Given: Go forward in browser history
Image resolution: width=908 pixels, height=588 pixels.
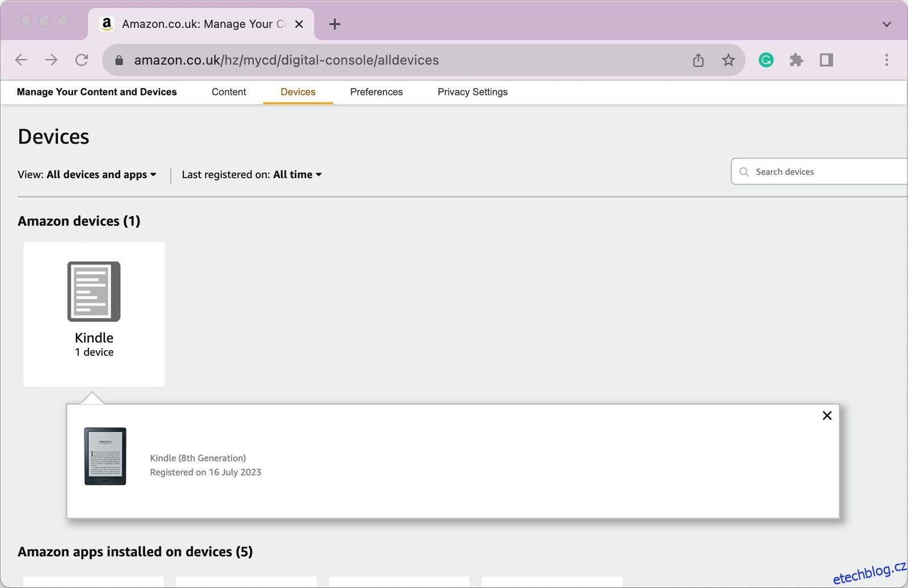Looking at the screenshot, I should coord(51,60).
